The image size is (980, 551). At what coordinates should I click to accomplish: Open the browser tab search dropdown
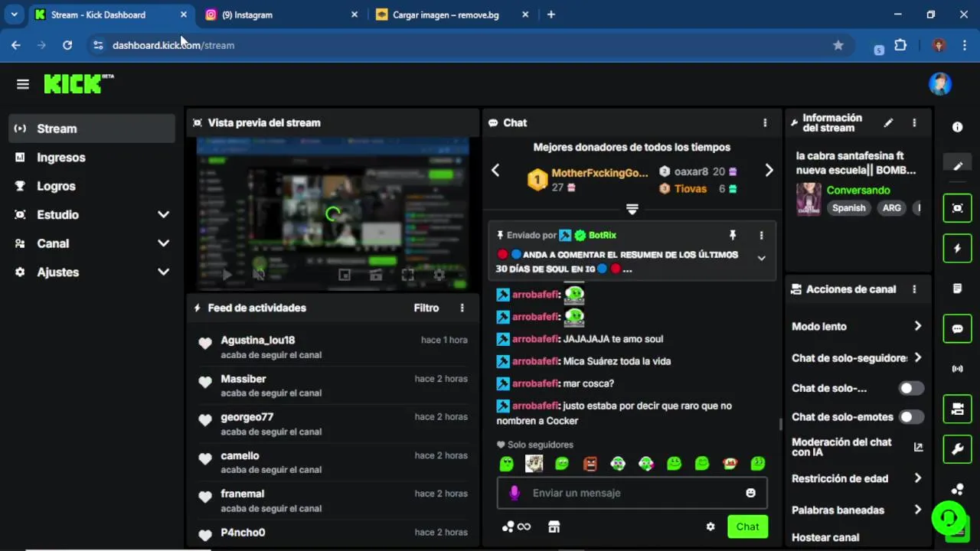[14, 15]
